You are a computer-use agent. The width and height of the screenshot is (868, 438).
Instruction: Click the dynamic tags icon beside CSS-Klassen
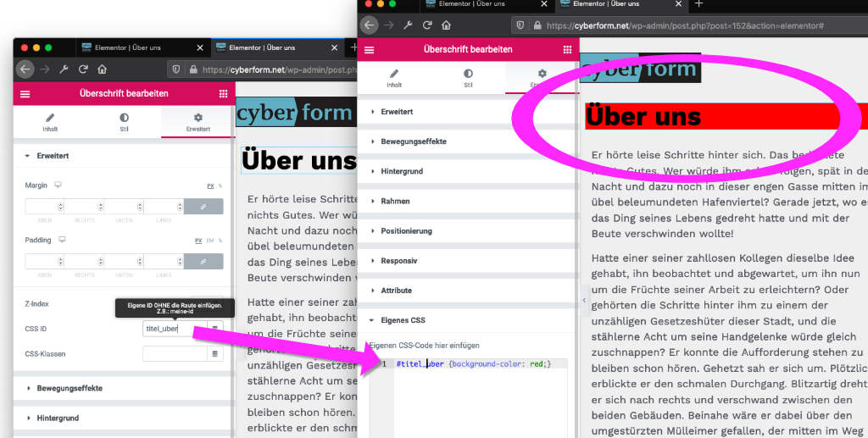pos(214,353)
